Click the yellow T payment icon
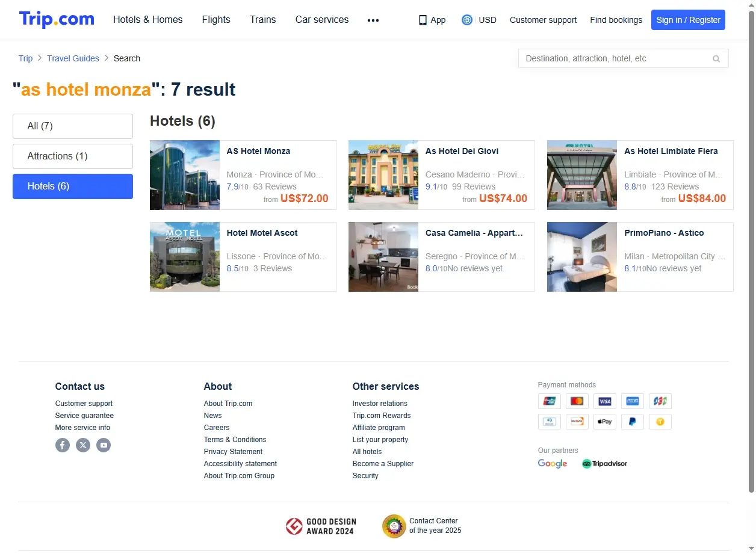Viewport: 756px width, 554px height. (660, 422)
